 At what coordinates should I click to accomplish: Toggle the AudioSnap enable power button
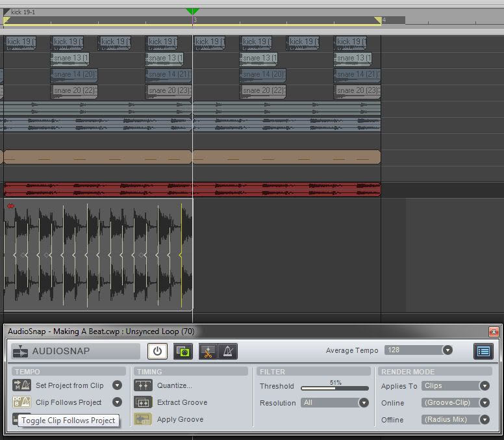click(x=157, y=352)
